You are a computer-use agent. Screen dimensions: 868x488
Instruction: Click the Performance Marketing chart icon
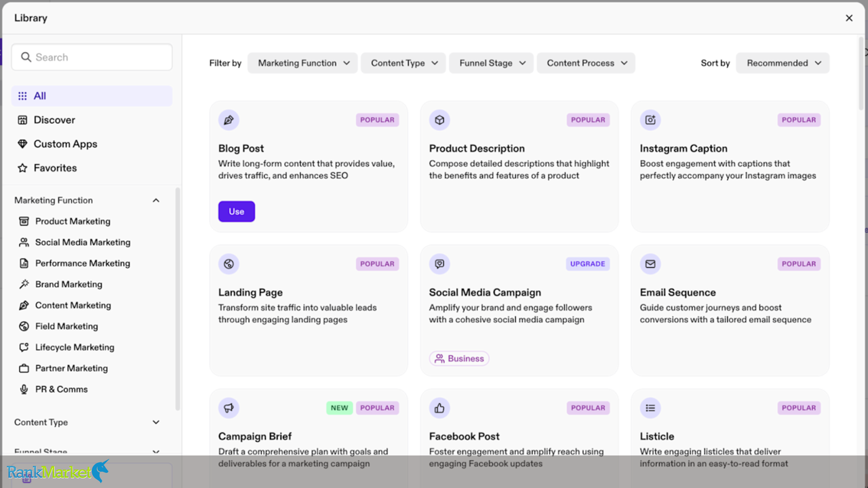pyautogui.click(x=24, y=263)
